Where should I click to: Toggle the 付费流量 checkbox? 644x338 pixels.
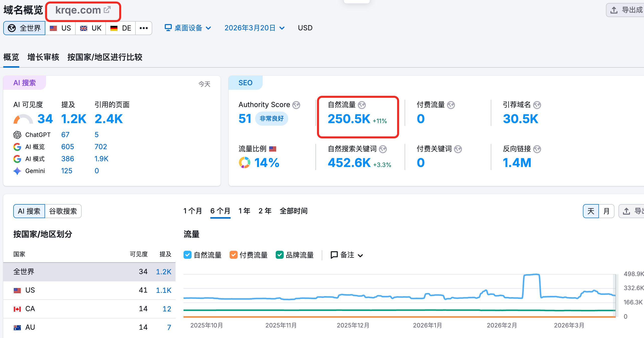[x=233, y=255]
